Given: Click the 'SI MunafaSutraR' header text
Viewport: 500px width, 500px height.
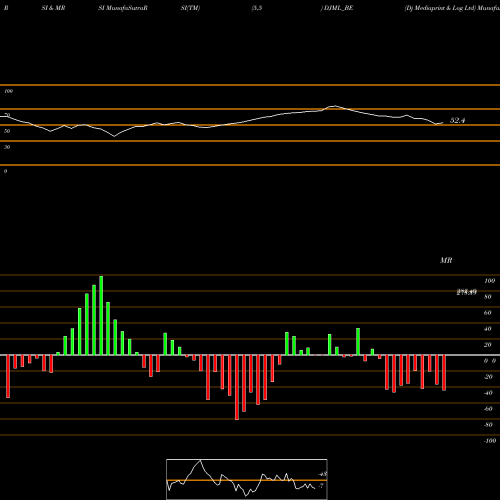Looking at the screenshot, I should (x=123, y=8).
